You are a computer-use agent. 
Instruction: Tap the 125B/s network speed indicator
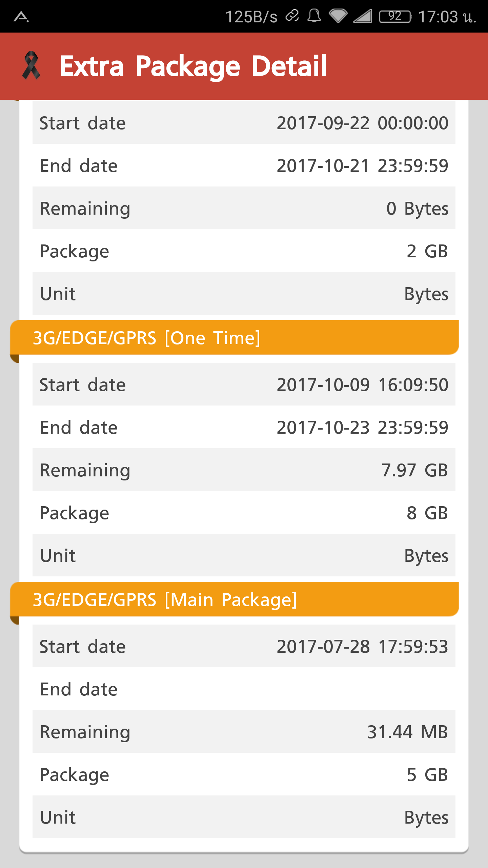click(x=251, y=17)
